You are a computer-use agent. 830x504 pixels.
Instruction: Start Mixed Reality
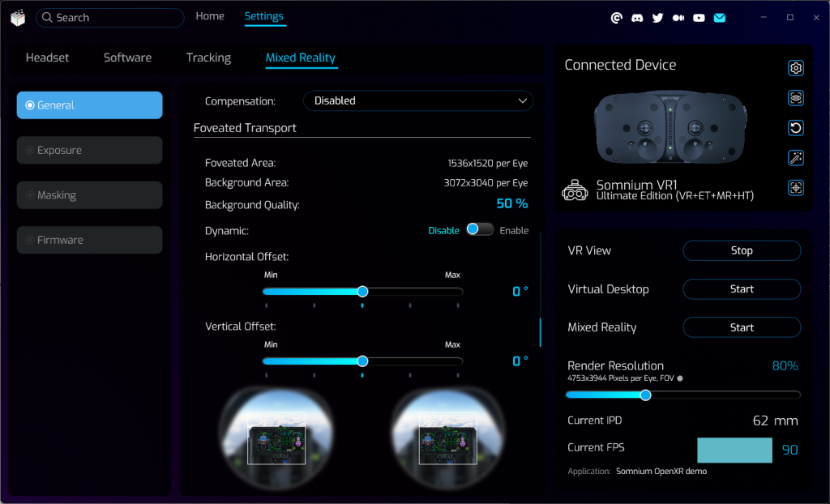click(742, 327)
